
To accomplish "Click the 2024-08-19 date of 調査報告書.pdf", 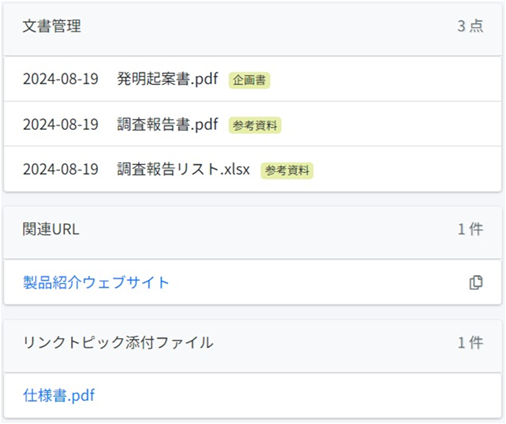I will coord(61,125).
